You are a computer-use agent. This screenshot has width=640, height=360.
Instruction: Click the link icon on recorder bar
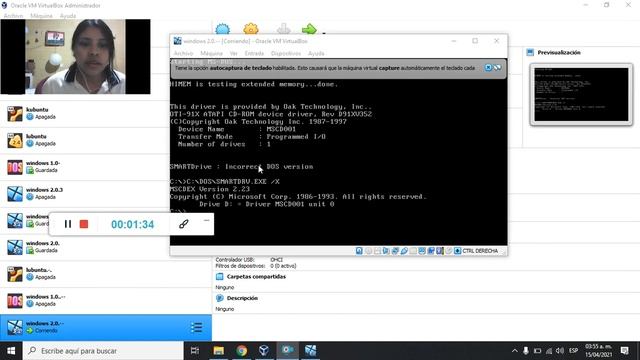(x=184, y=224)
